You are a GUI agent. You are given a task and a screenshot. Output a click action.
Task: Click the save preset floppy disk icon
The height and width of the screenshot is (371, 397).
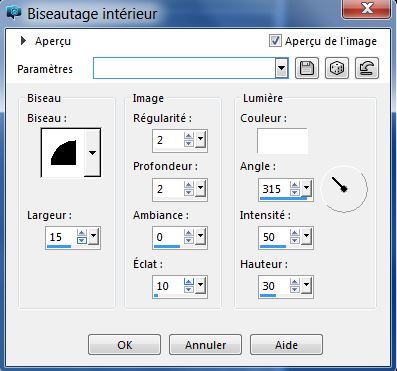[x=307, y=68]
